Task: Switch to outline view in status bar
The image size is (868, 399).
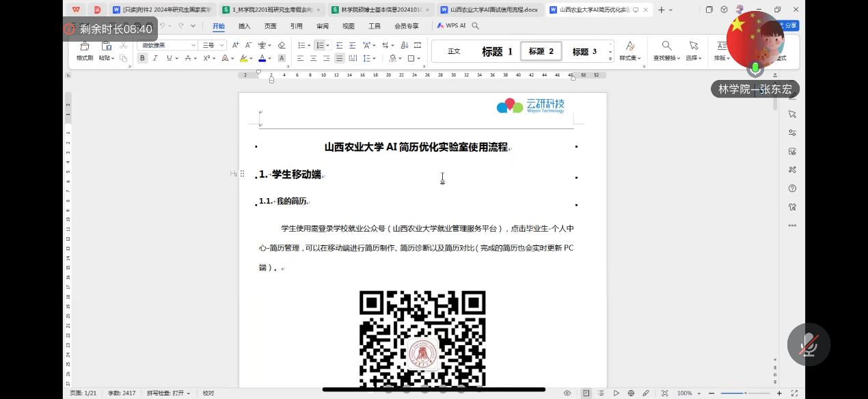Action: (601, 393)
